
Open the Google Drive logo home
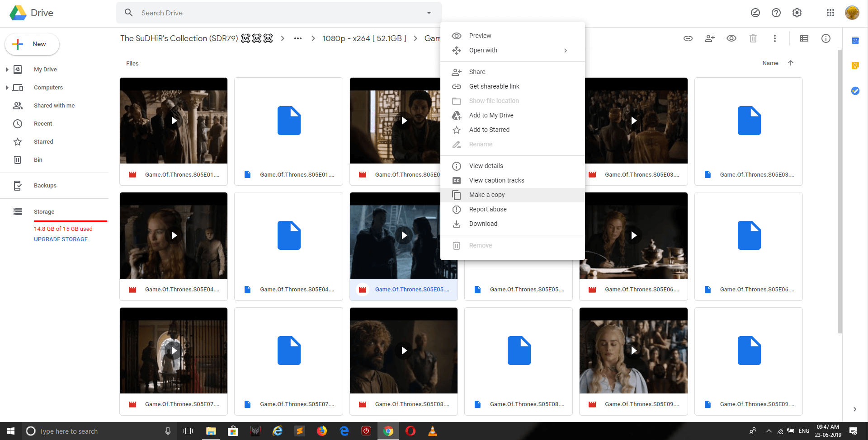(32, 13)
